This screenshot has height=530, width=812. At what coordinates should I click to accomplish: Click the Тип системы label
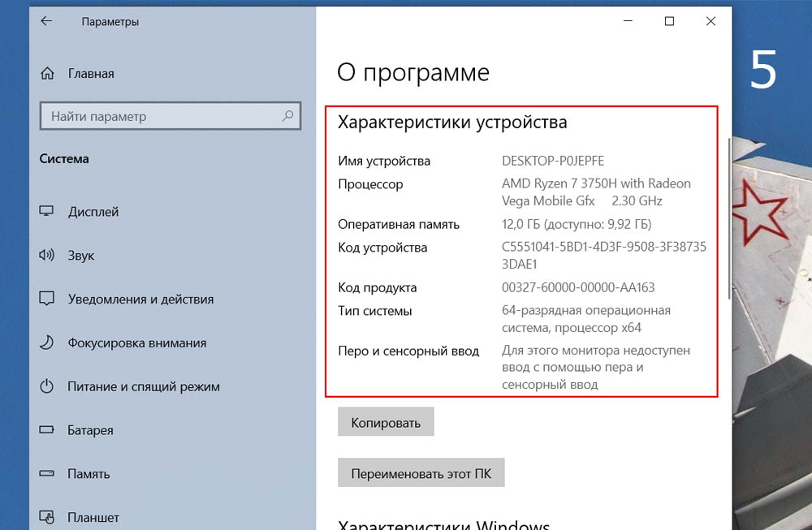(x=374, y=311)
